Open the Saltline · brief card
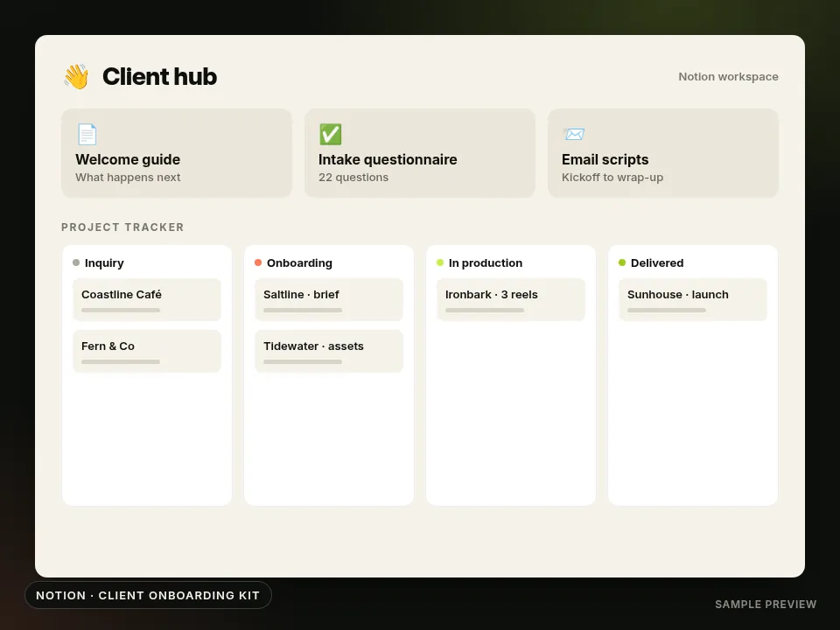Image resolution: width=840 pixels, height=630 pixels. (329, 299)
